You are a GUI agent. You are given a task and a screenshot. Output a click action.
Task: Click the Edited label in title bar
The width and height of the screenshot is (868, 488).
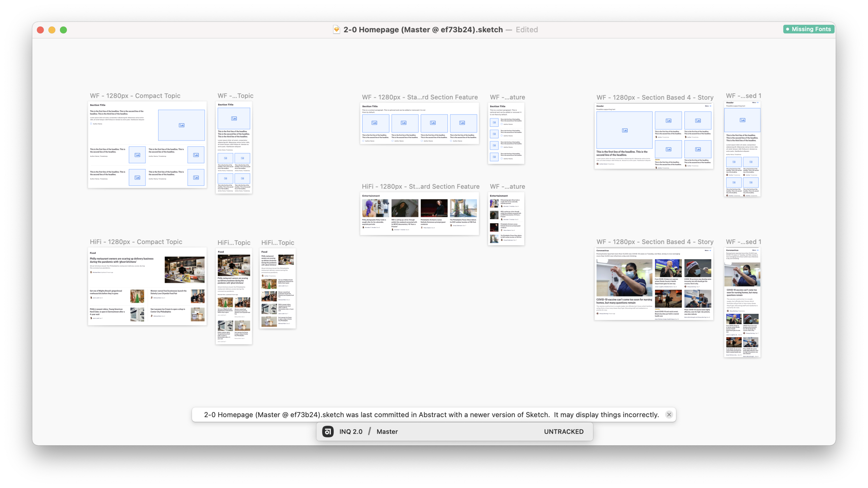[526, 30]
